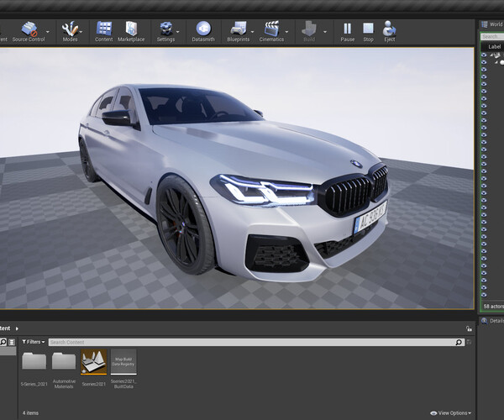
Task: Expand the Source Control dropdown arrow
Action: pos(48,32)
